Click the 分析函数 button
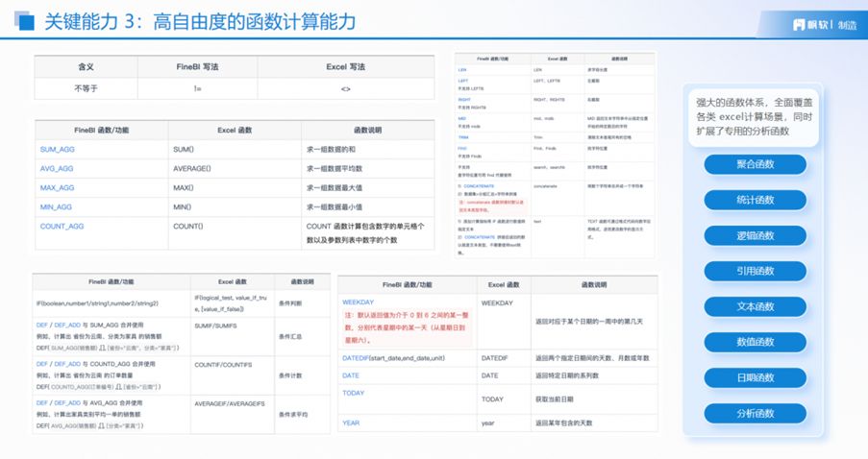This screenshot has width=868, height=459. pyautogui.click(x=756, y=413)
